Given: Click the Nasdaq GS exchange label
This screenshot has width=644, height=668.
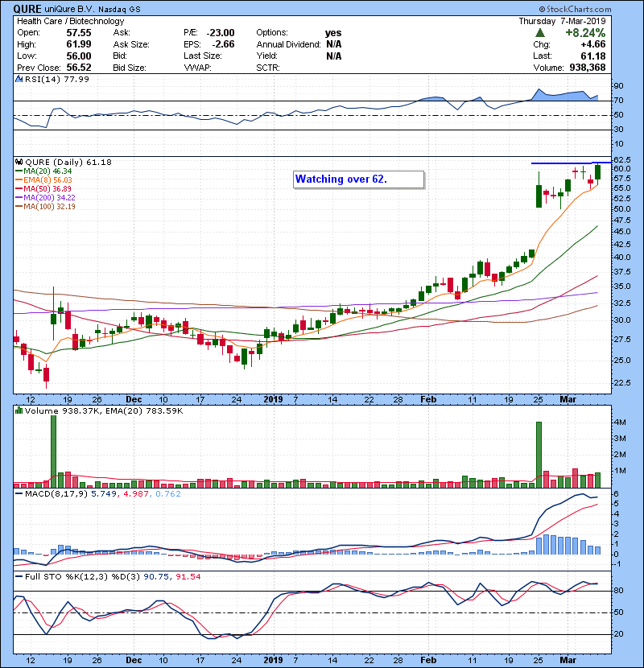Looking at the screenshot, I should click(x=119, y=10).
